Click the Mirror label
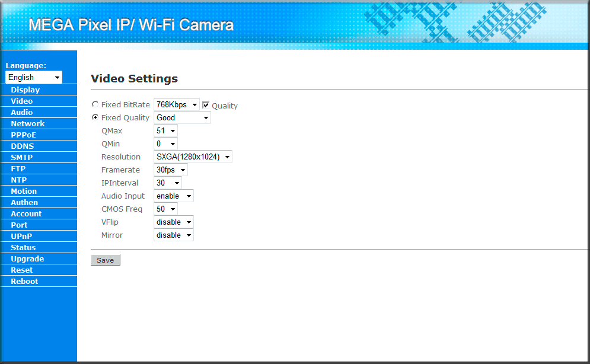Screen dimensions: 590x364 tap(112, 235)
